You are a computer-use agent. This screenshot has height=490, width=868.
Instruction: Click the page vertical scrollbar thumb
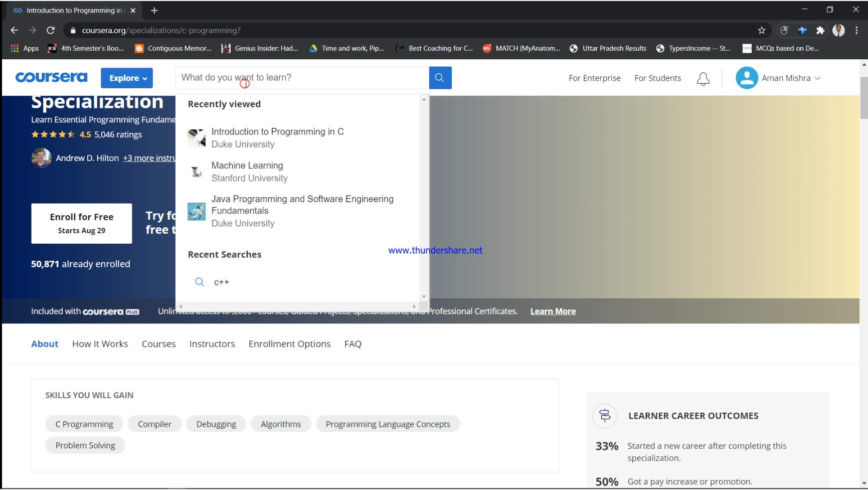(863, 98)
